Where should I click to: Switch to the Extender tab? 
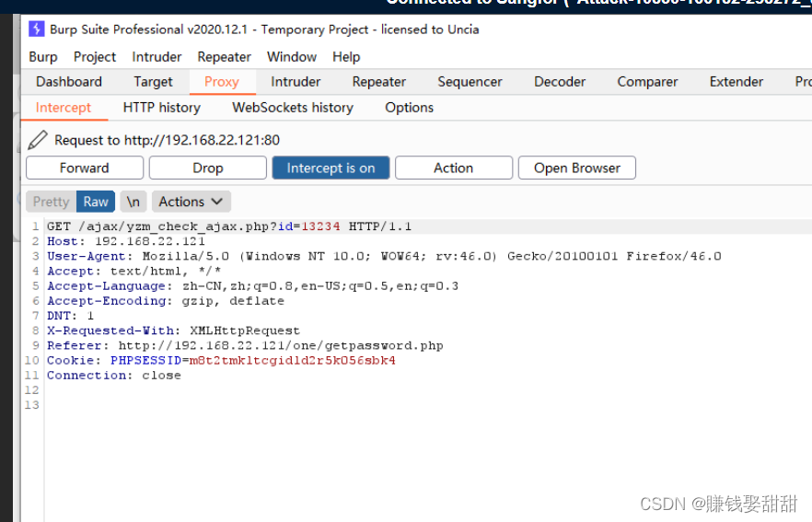(x=737, y=82)
